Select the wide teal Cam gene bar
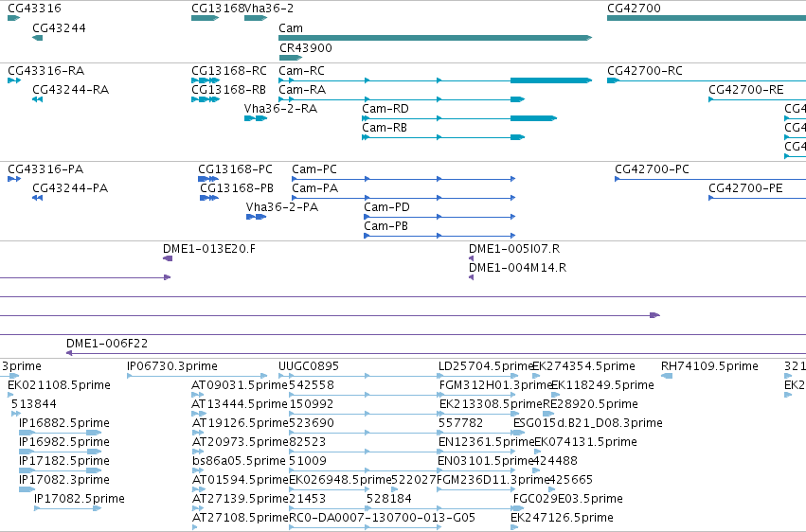 click(x=436, y=38)
